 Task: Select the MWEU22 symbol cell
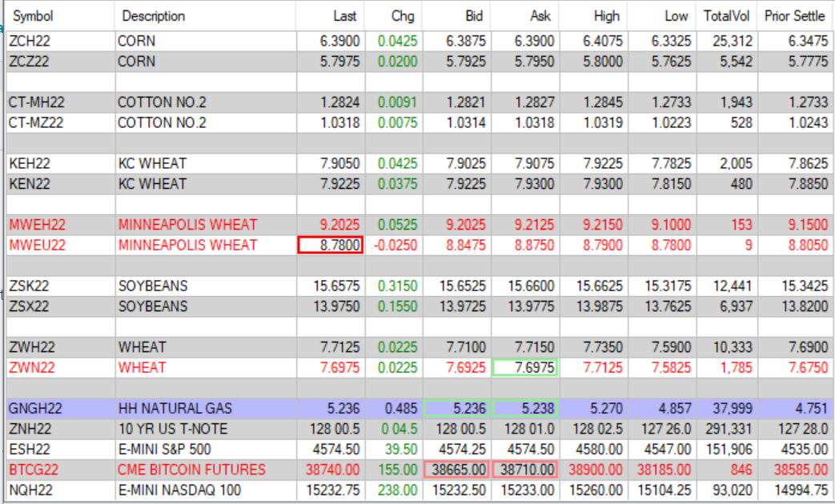coord(61,245)
